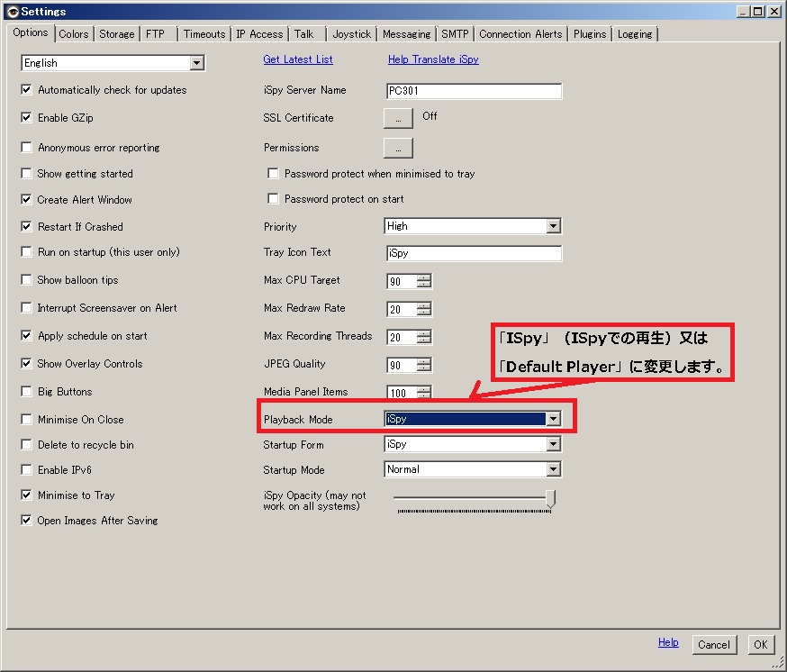This screenshot has width=787, height=672.
Task: Open the Help Translate iSpy link
Action: (x=433, y=59)
